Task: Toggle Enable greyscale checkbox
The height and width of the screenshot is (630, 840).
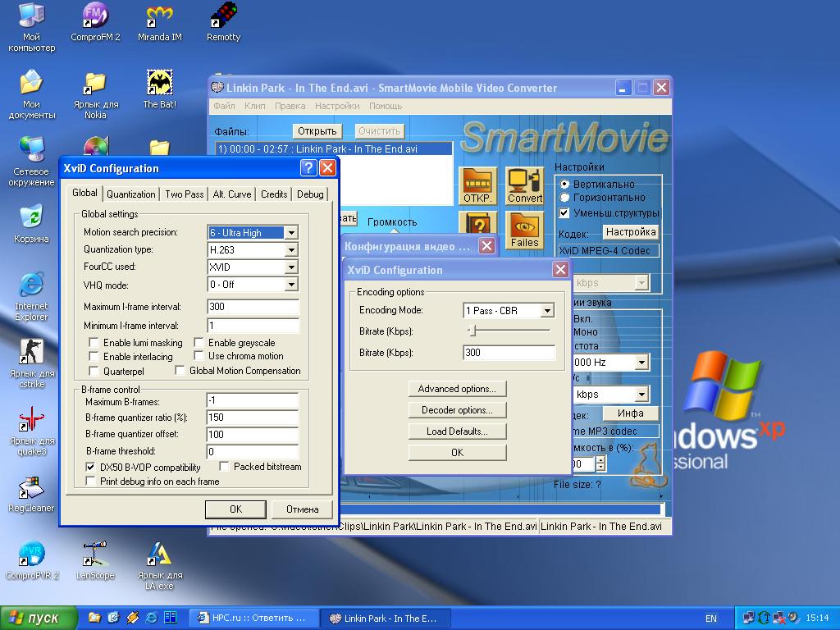Action: tap(199, 342)
